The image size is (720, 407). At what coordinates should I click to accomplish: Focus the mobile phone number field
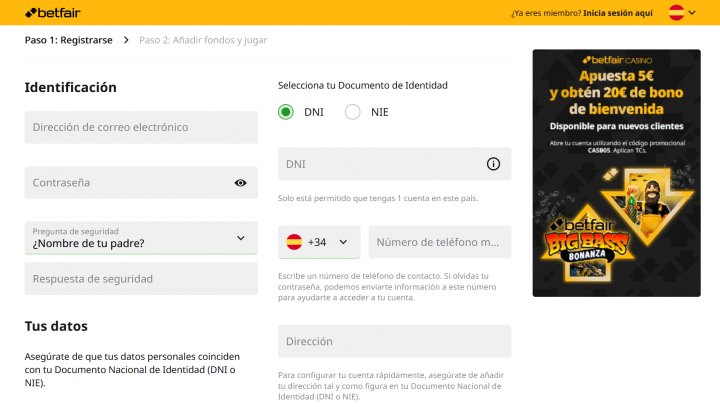coord(440,242)
